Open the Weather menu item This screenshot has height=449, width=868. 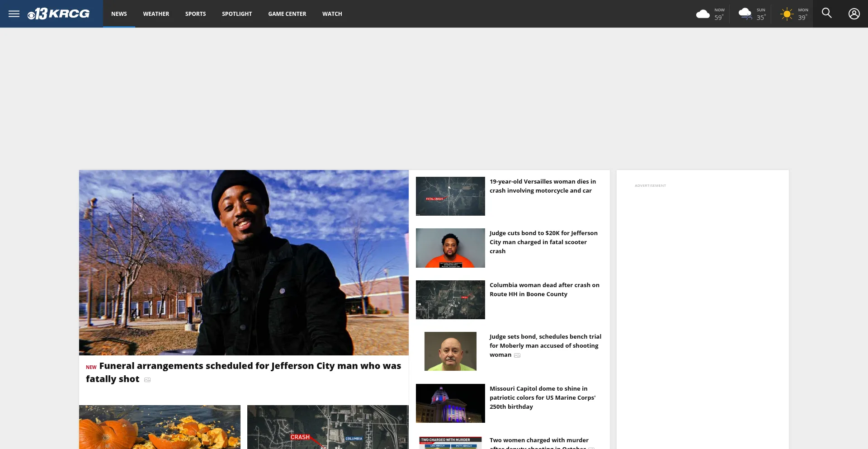156,14
